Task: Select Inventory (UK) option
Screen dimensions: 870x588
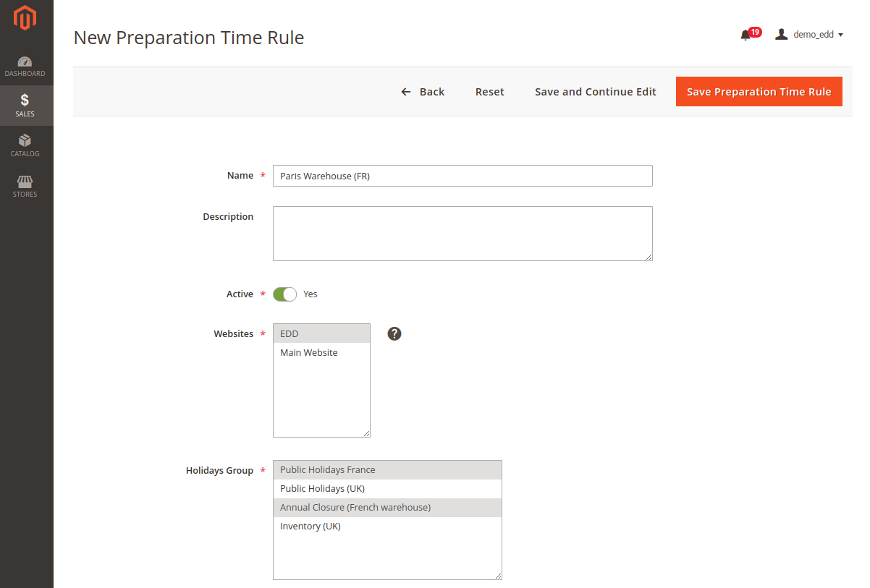Action: point(387,526)
